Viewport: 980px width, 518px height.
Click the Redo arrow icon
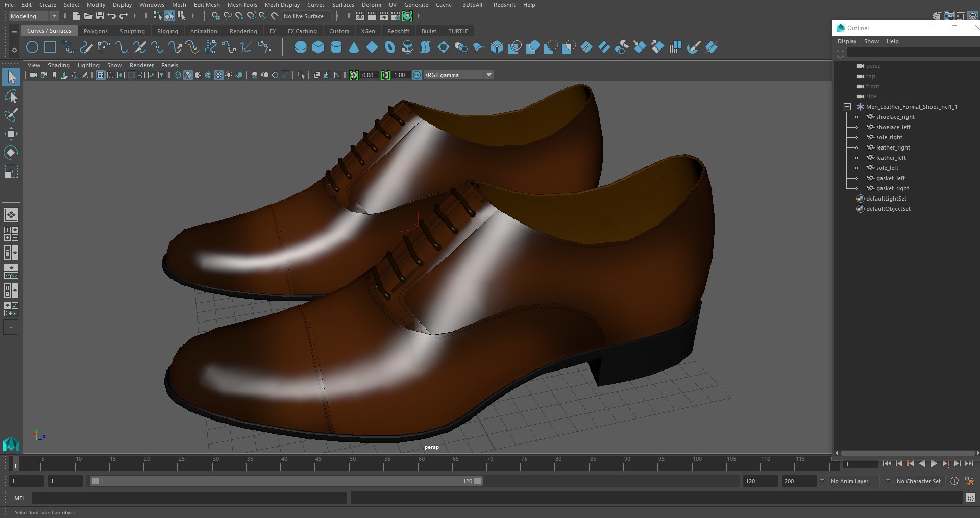pos(124,16)
